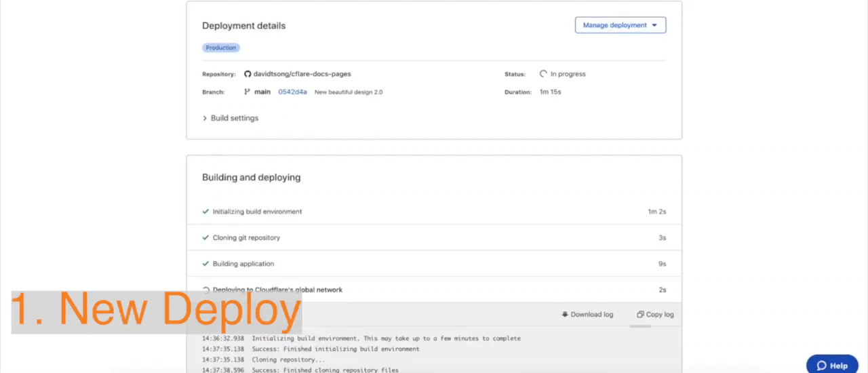The width and height of the screenshot is (868, 373).
Task: Select the Deploying to Cloudflare's global network step
Action: [434, 290]
